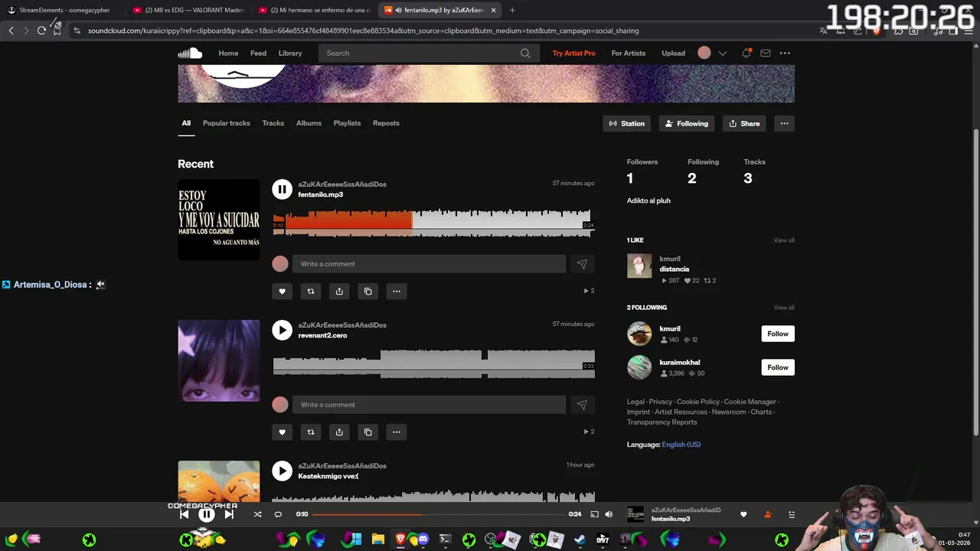Go to Library in navigation

[x=290, y=53]
